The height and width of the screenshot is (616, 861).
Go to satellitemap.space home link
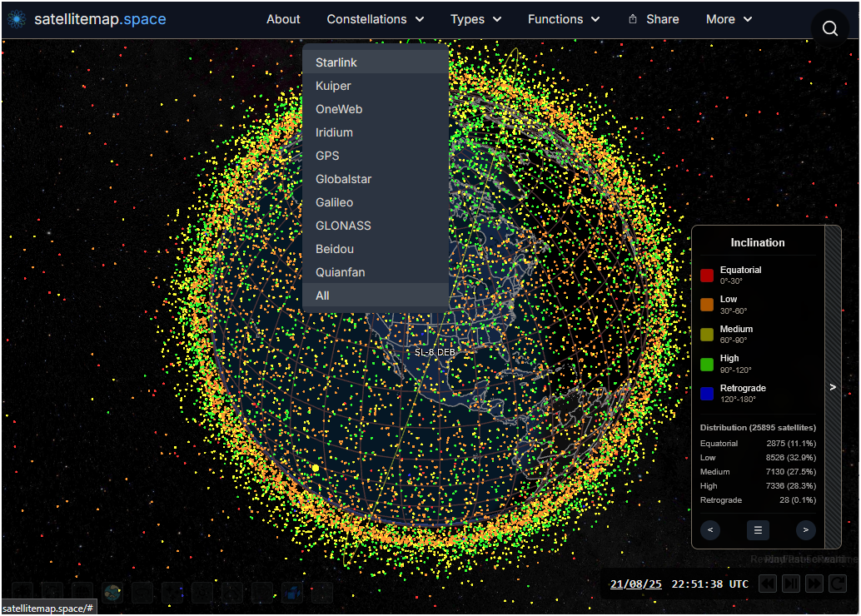pos(100,19)
